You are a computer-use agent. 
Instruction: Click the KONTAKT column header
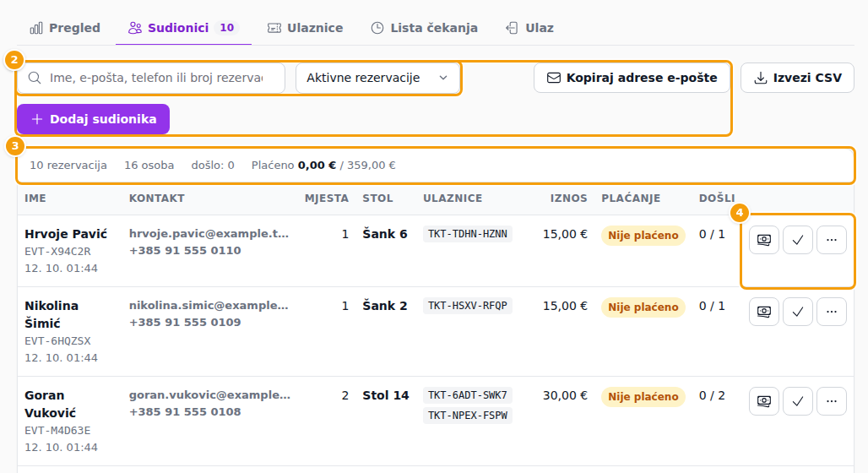point(157,198)
